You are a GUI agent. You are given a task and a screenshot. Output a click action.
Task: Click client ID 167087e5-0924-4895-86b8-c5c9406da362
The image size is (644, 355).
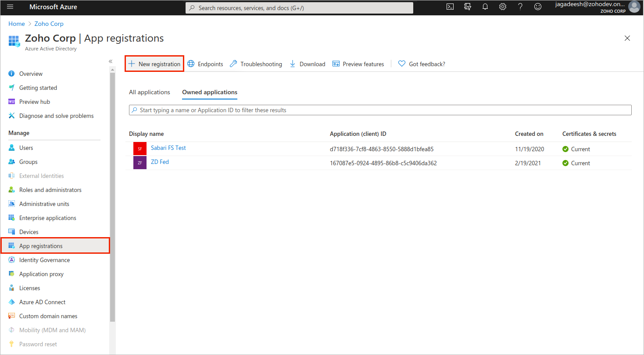click(383, 163)
